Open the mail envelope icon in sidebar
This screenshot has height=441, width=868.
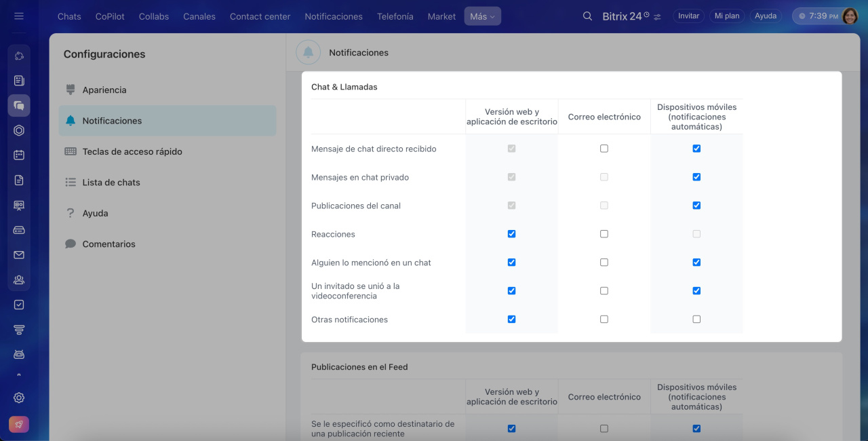[x=19, y=255]
